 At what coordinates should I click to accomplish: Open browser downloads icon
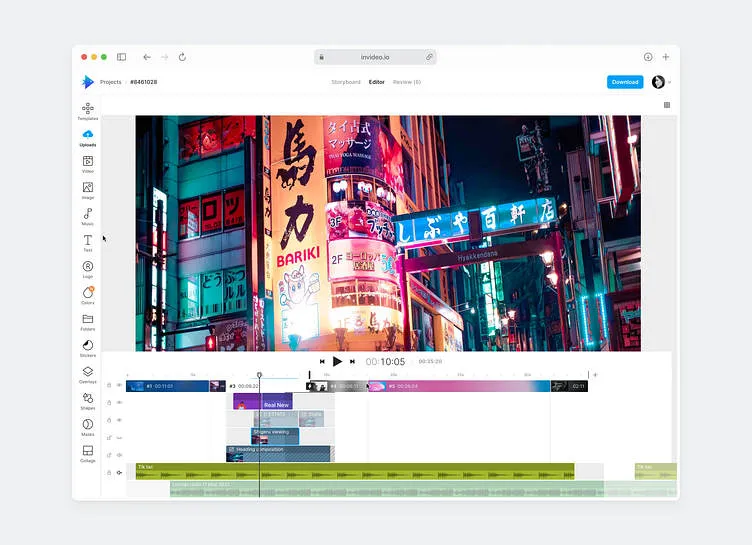(x=648, y=57)
